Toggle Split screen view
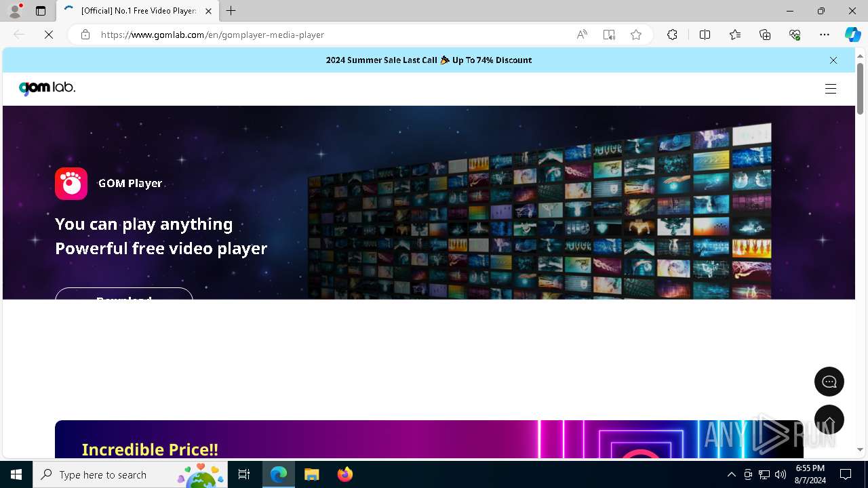 coord(705,35)
